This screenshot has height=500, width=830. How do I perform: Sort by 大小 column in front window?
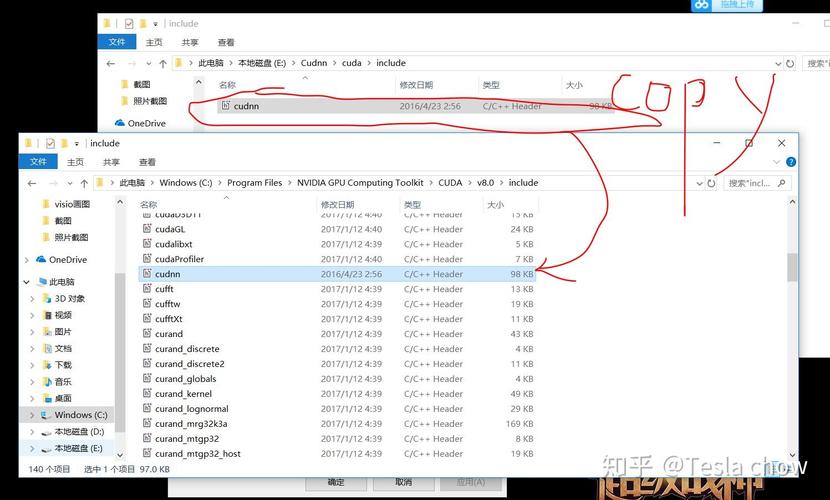click(495, 205)
